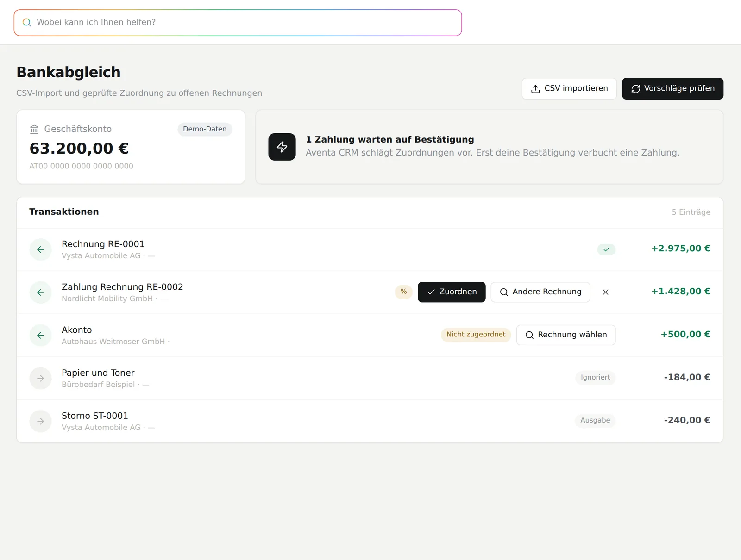Click the bank building icon beside Geschäftskonto
741x560 pixels.
[34, 129]
